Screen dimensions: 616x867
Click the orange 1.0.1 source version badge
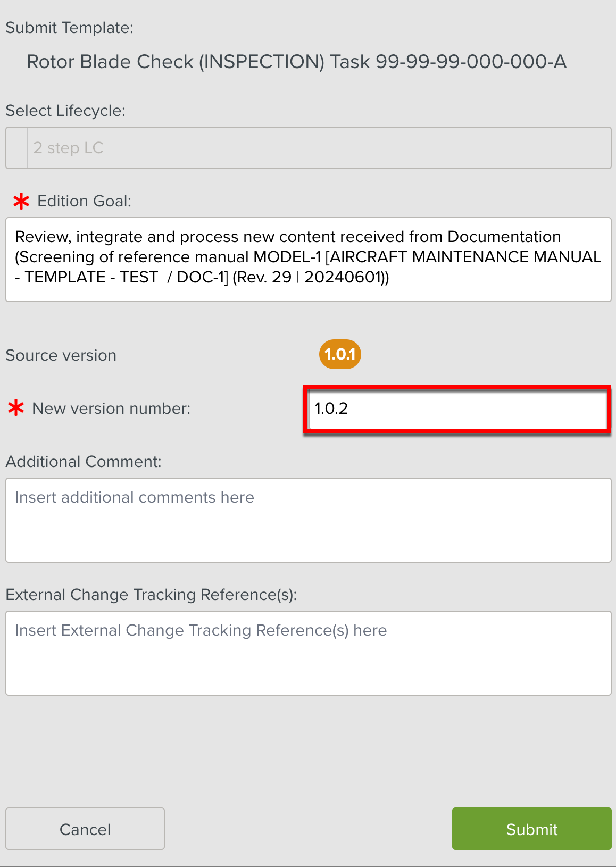(x=340, y=354)
